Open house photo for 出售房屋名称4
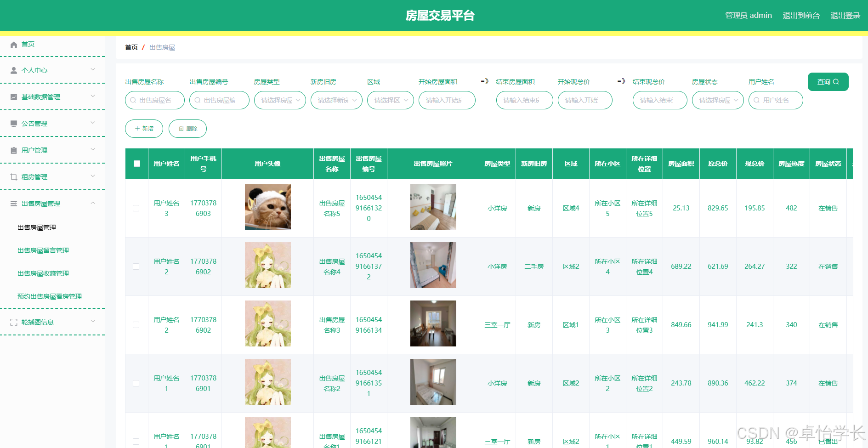The width and height of the screenshot is (868, 448). (x=433, y=265)
